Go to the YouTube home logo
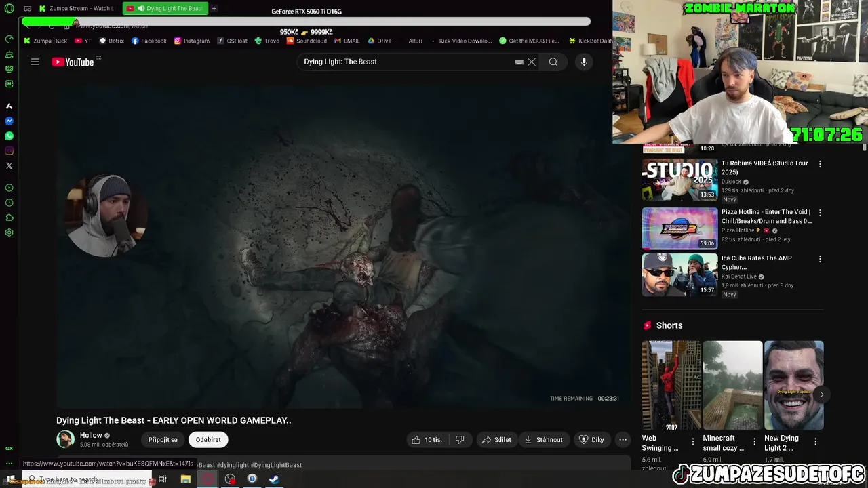The height and width of the screenshot is (488, 868). coord(73,62)
